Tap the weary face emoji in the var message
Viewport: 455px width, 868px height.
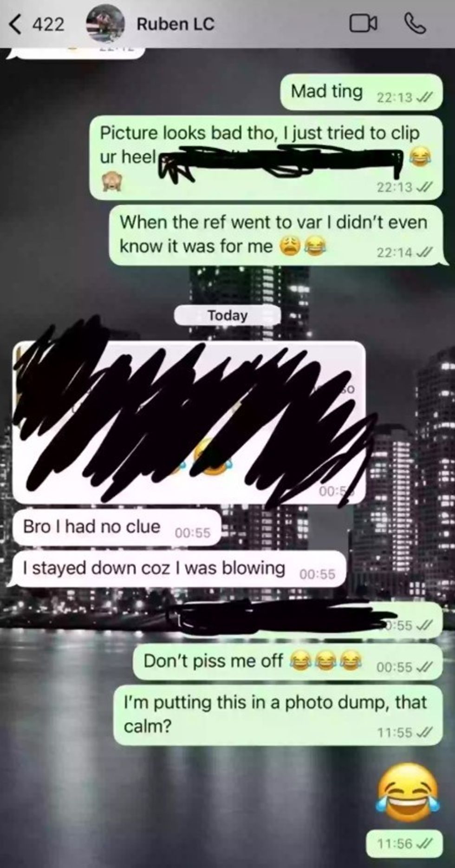[x=289, y=247]
